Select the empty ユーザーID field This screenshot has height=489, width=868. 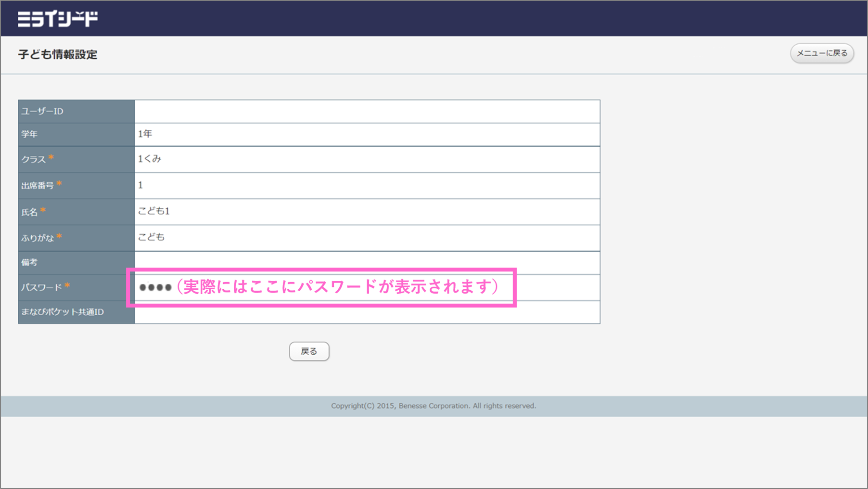point(366,111)
